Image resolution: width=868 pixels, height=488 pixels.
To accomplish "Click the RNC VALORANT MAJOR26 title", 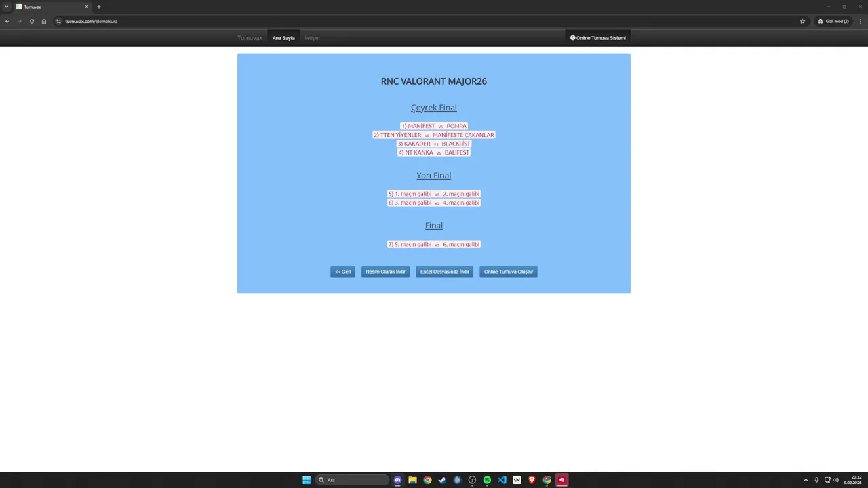I will coord(434,81).
